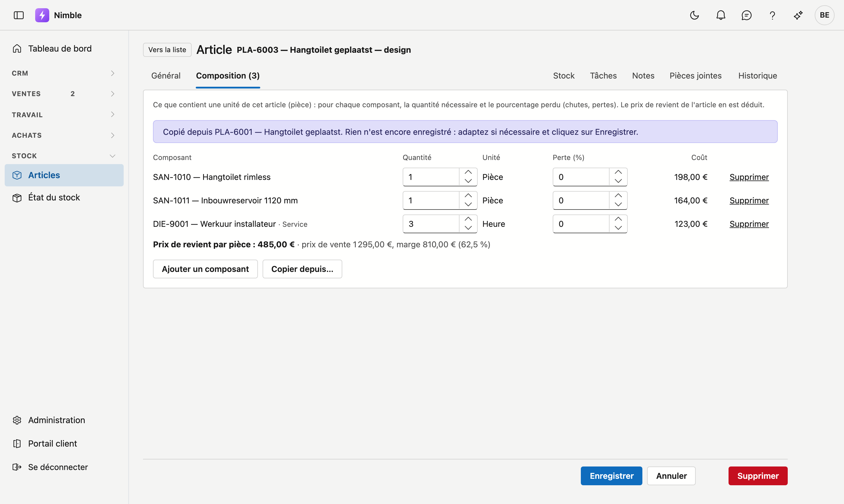Click the Vers la liste button
This screenshot has height=504, width=844.
(167, 50)
